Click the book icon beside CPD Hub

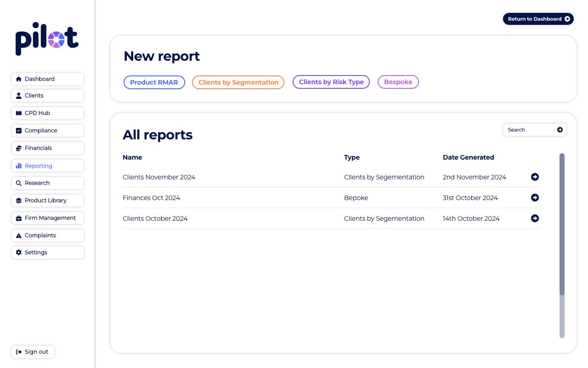(x=19, y=113)
